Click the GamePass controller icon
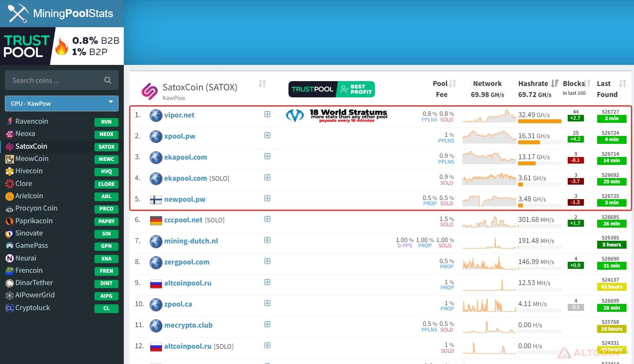634x364 pixels. coord(9,246)
